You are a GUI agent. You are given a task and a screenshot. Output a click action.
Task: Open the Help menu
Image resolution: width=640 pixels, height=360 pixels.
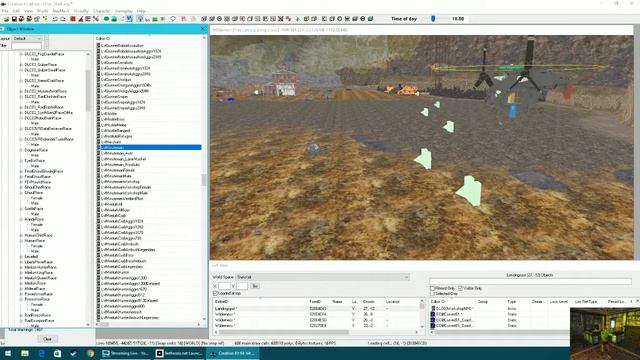pyautogui.click(x=141, y=11)
